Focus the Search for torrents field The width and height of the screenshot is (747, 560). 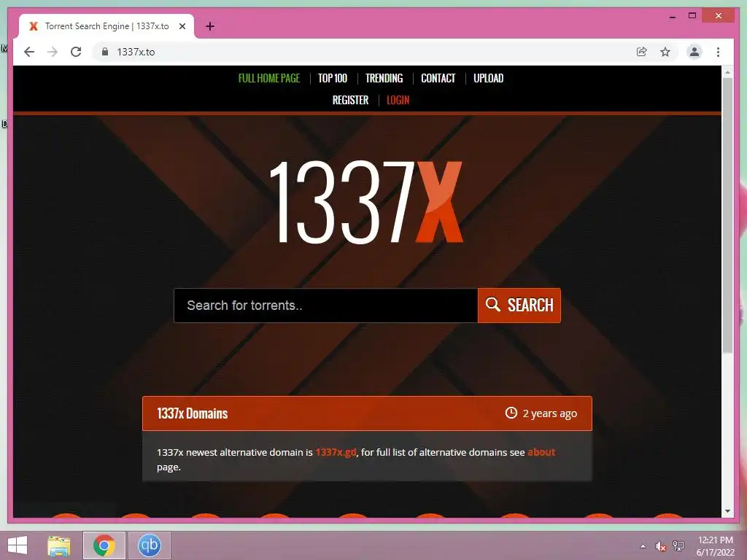326,306
